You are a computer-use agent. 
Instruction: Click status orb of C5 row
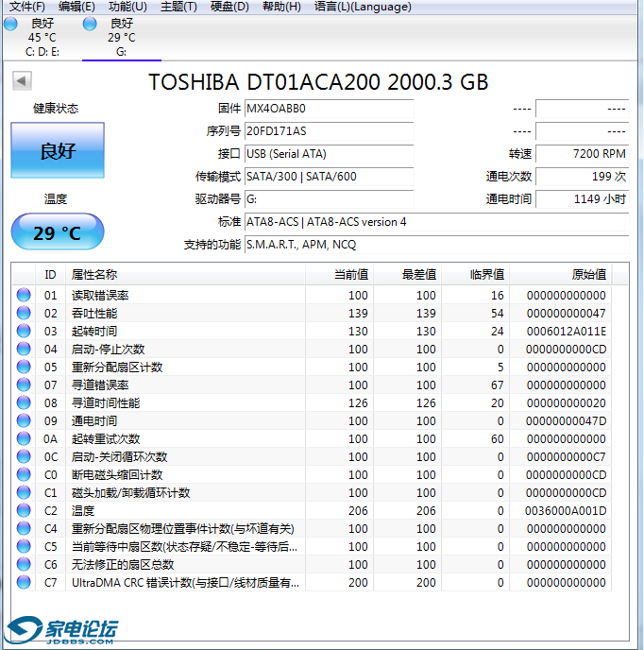tap(24, 546)
